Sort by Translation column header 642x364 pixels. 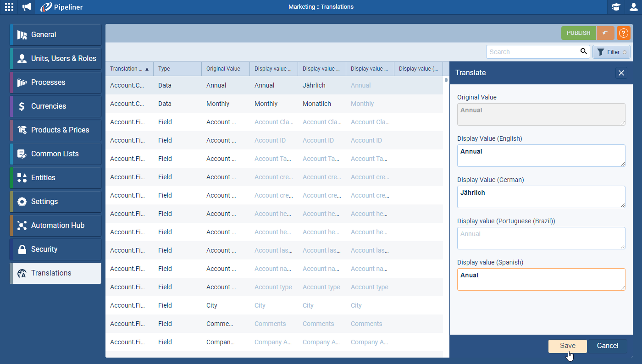[129, 69]
